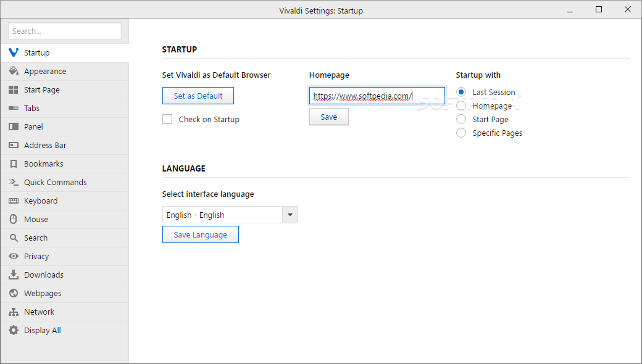Show all settings with Display All
The width and height of the screenshot is (642, 364).
pyautogui.click(x=65, y=330)
